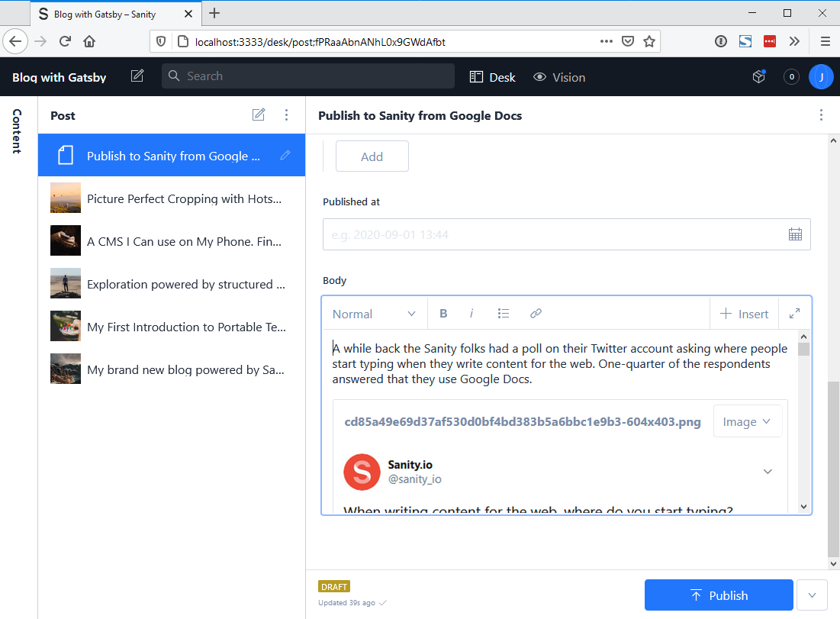Click the tweet chevron in the embedded image
Image resolution: width=840 pixels, height=619 pixels.
768,472
